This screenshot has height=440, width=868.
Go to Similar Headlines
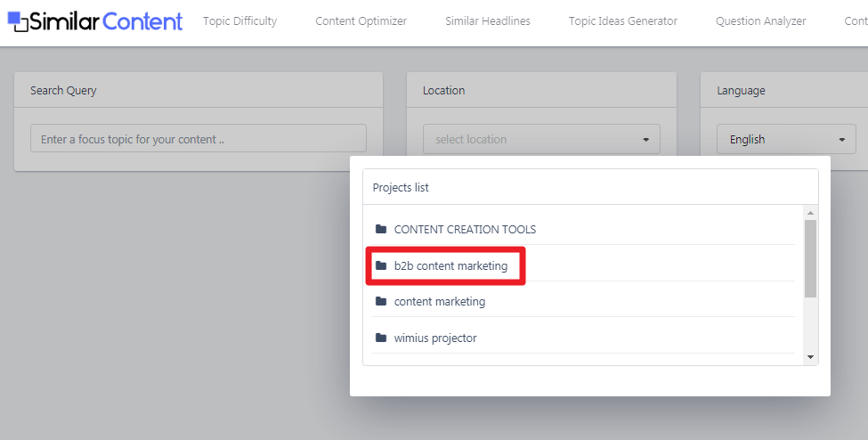(x=488, y=21)
